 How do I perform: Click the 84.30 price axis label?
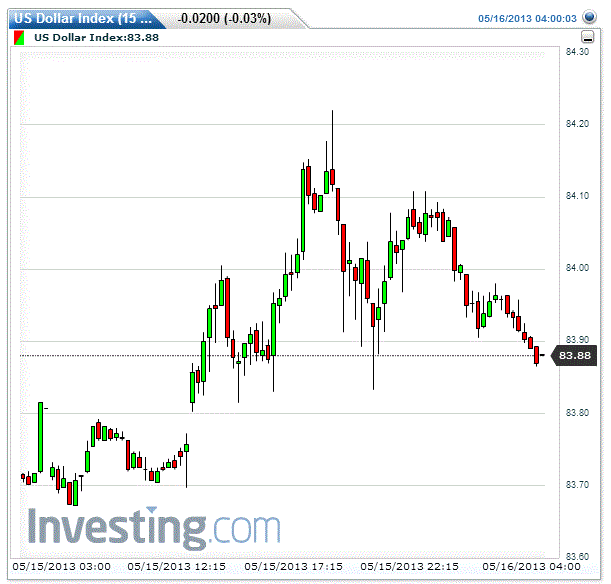click(x=577, y=52)
